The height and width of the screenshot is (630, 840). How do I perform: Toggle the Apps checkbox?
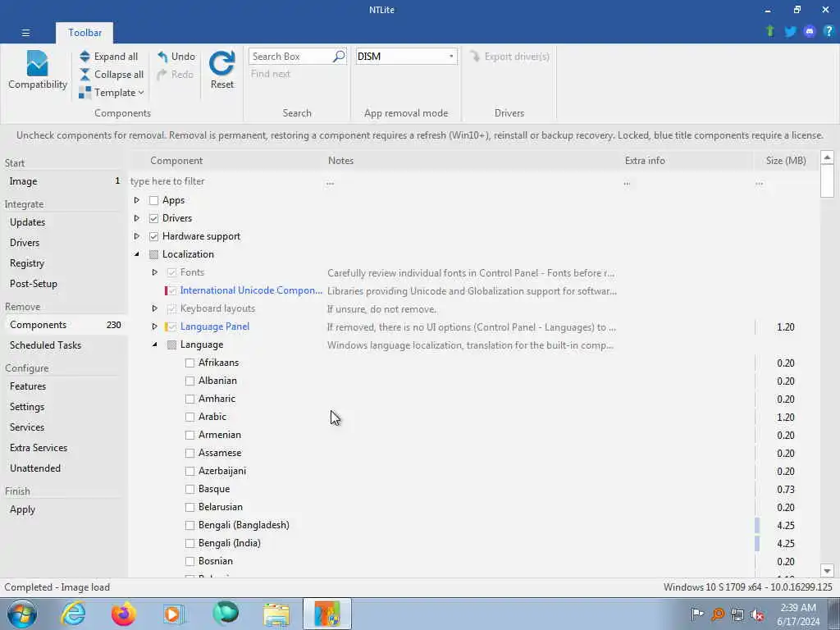153,200
